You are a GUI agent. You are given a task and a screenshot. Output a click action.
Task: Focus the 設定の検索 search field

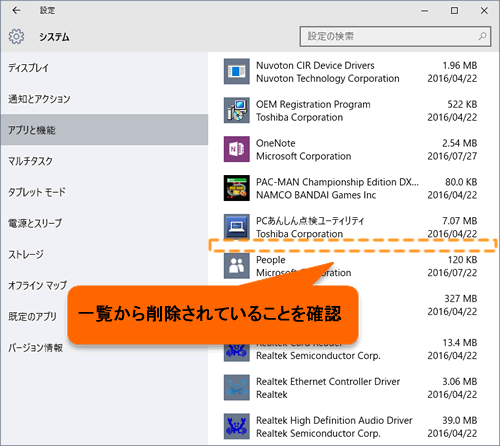tap(395, 36)
